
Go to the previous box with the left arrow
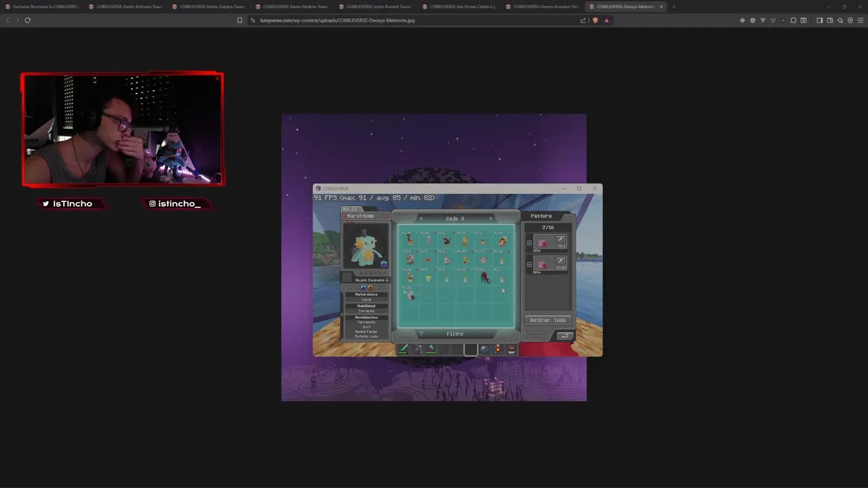tap(420, 218)
